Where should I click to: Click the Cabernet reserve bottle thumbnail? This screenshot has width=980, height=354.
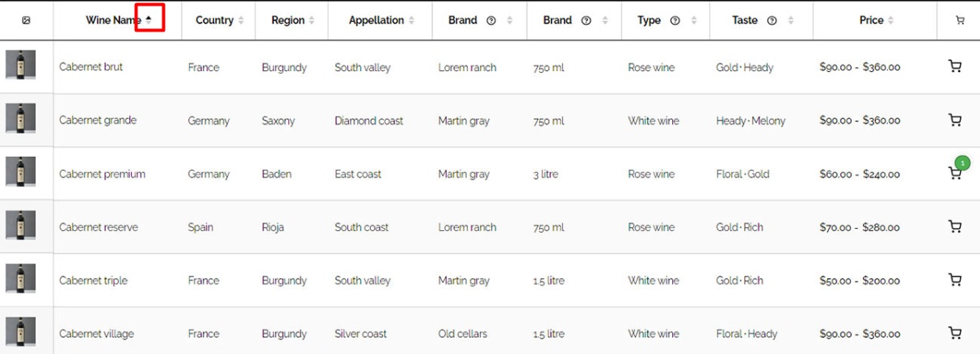20,225
